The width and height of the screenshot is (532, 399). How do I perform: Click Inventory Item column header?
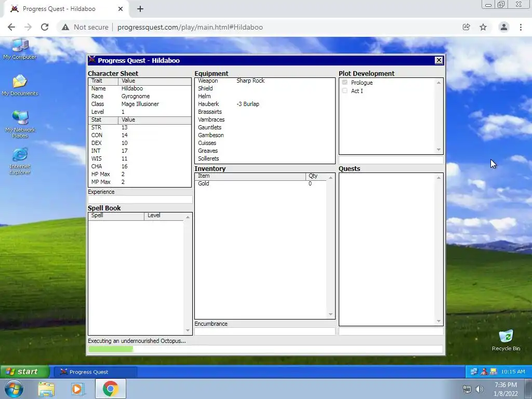pyautogui.click(x=250, y=176)
